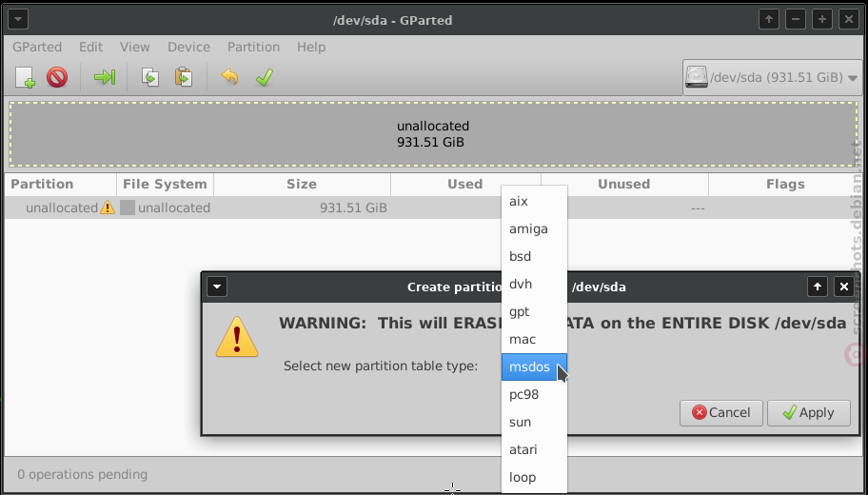Click the Delete partition toolbar icon
The height and width of the screenshot is (495, 868).
(x=57, y=77)
